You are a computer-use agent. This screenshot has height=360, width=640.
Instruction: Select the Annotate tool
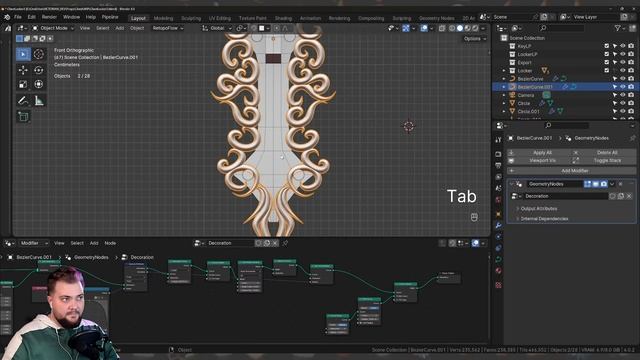coord(23,100)
